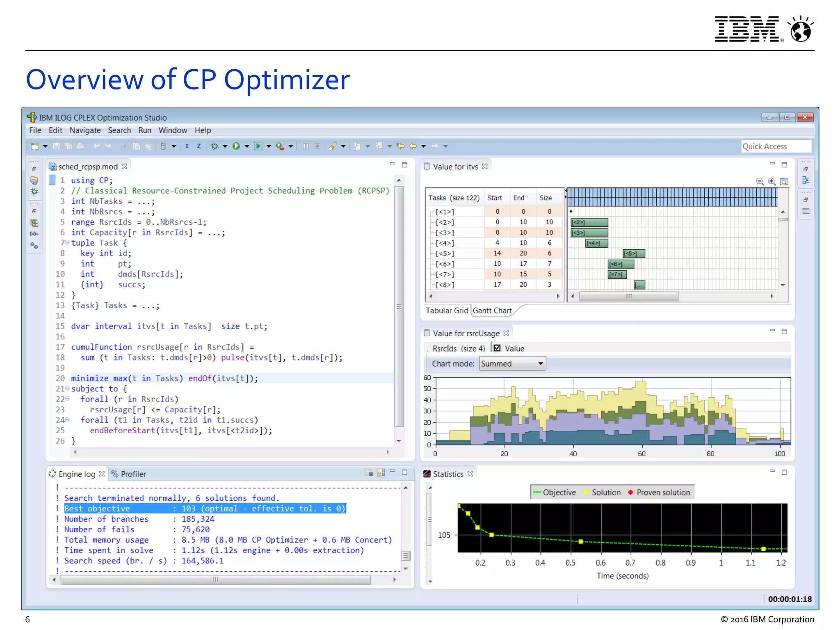Click the zoom to fit icon in Gantt view

tap(784, 181)
